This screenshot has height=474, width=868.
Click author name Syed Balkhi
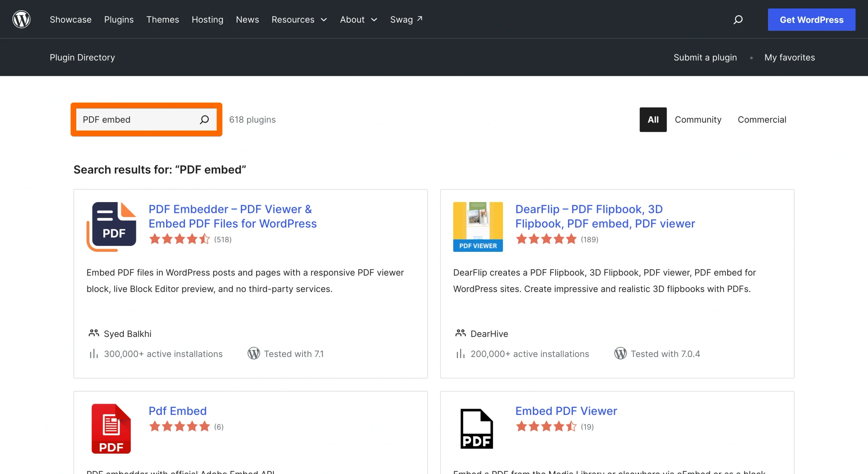click(127, 334)
